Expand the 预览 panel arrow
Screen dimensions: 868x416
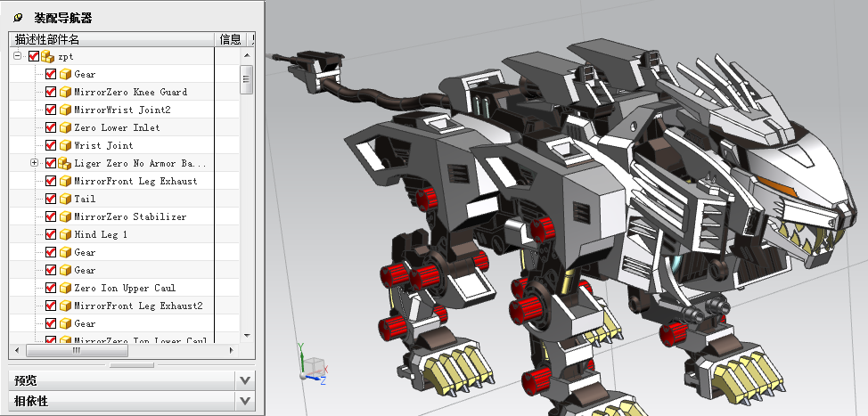point(246,380)
